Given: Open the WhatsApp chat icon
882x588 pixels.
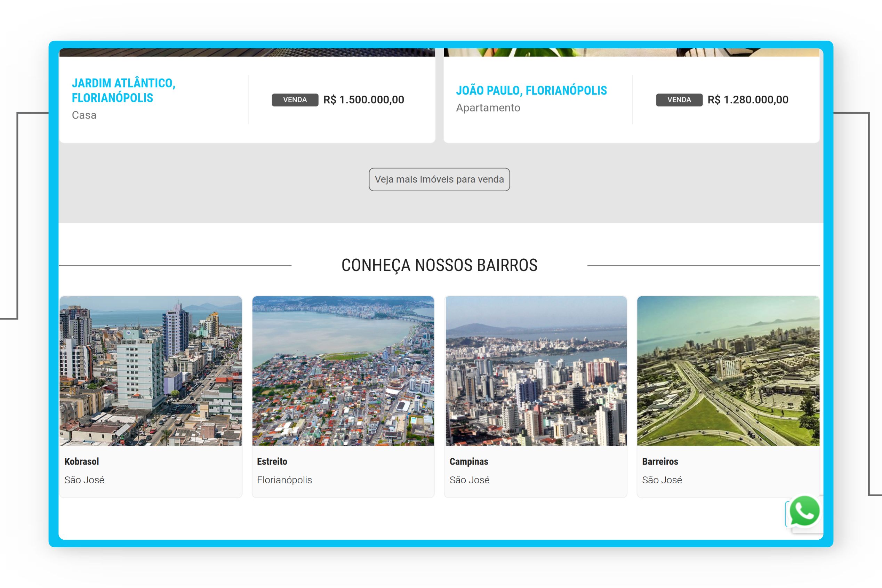Looking at the screenshot, I should [x=804, y=512].
